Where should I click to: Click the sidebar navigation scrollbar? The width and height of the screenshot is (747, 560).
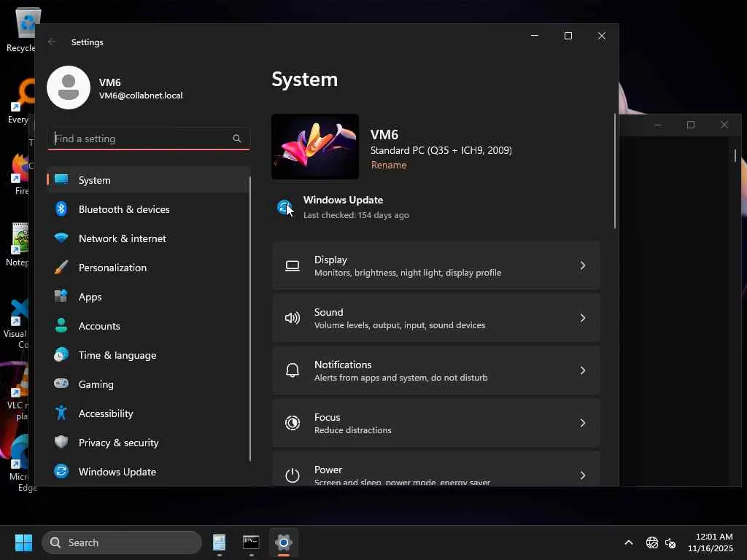tap(249, 319)
